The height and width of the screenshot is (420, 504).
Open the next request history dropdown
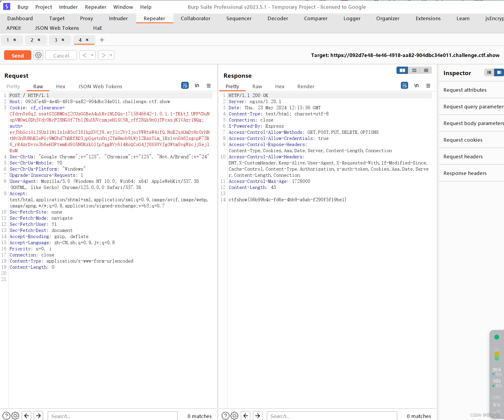tap(111, 55)
